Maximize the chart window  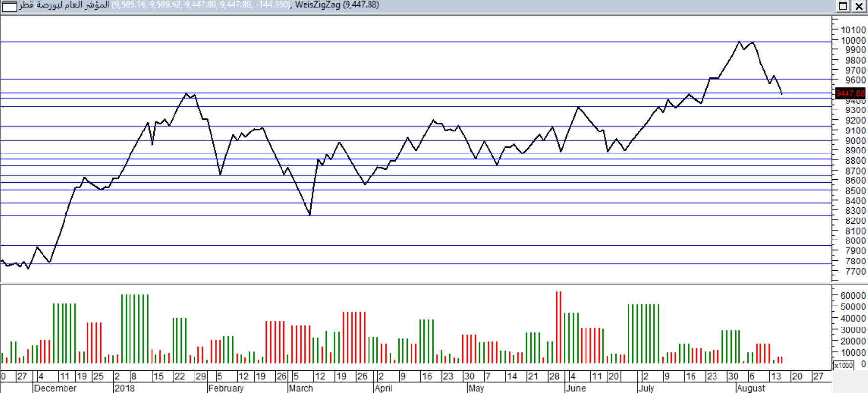[x=843, y=6]
